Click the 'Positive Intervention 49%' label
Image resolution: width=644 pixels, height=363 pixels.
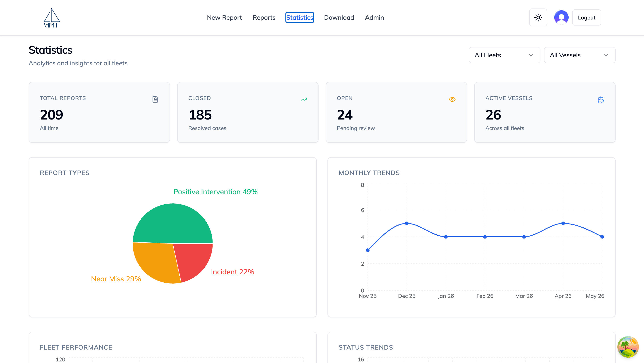(x=215, y=192)
